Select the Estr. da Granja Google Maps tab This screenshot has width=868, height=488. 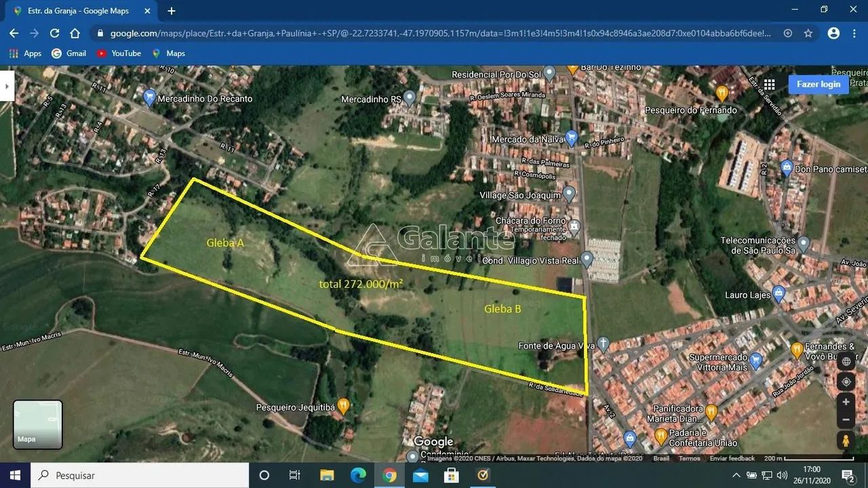(x=81, y=11)
